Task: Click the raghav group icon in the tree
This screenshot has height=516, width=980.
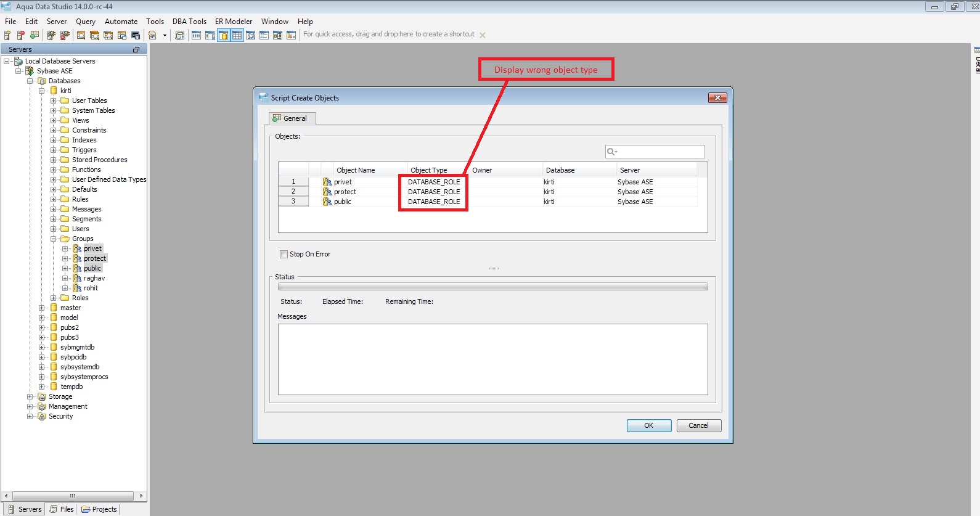Action: [77, 278]
